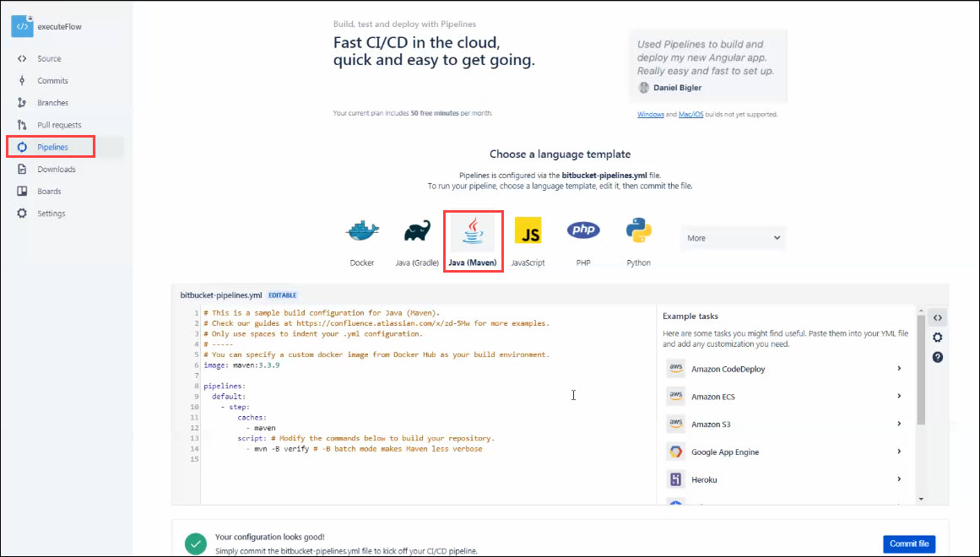Image resolution: width=980 pixels, height=557 pixels.
Task: Go to Commits in sidebar
Action: (52, 81)
